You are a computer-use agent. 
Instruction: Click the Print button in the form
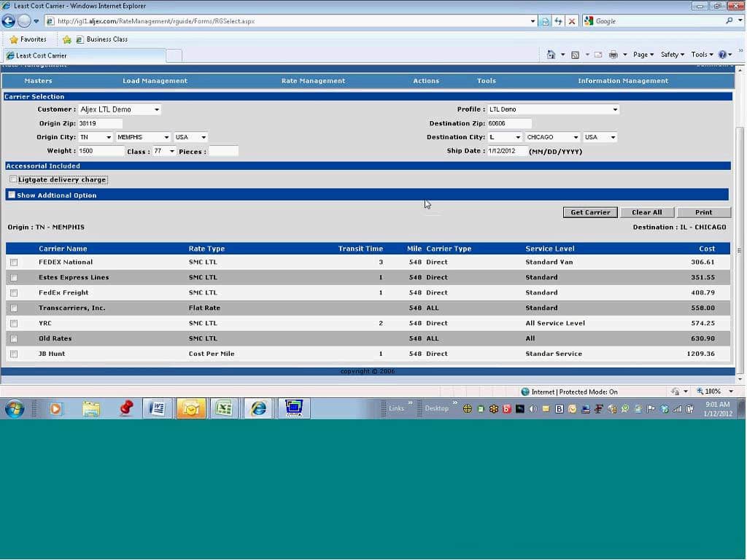click(x=704, y=212)
